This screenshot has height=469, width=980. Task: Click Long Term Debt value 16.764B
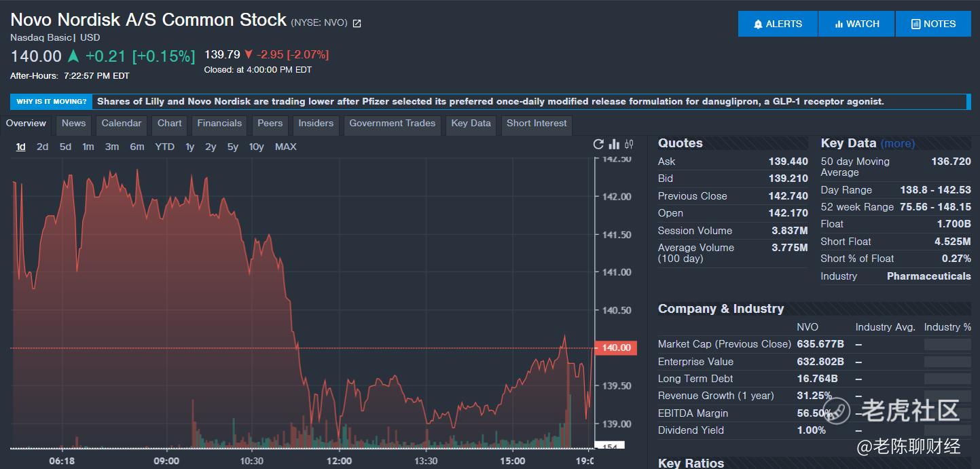coord(817,379)
